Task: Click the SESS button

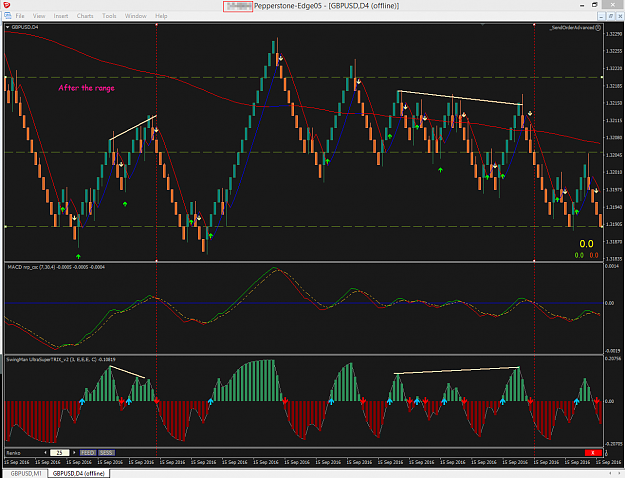Action: coord(106,452)
